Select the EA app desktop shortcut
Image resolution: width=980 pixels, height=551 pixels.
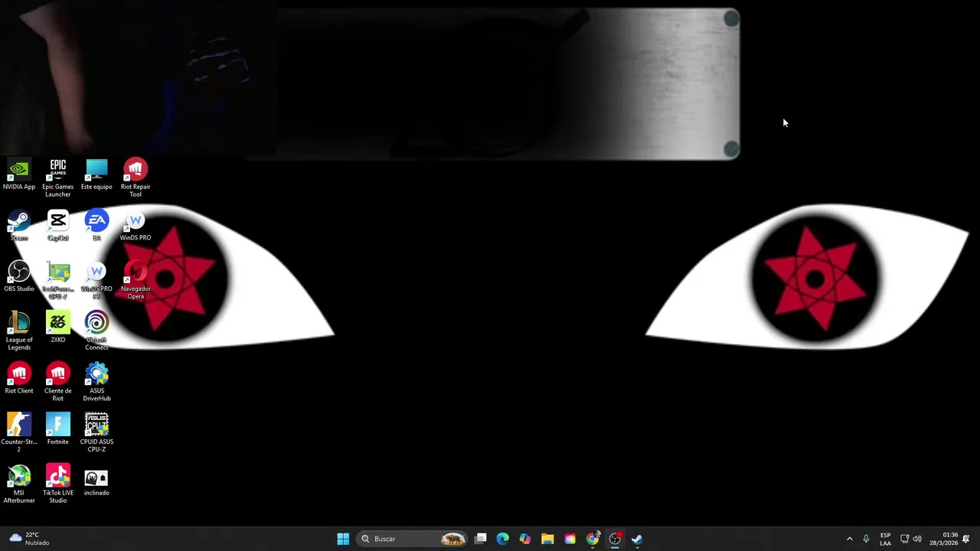(x=96, y=226)
